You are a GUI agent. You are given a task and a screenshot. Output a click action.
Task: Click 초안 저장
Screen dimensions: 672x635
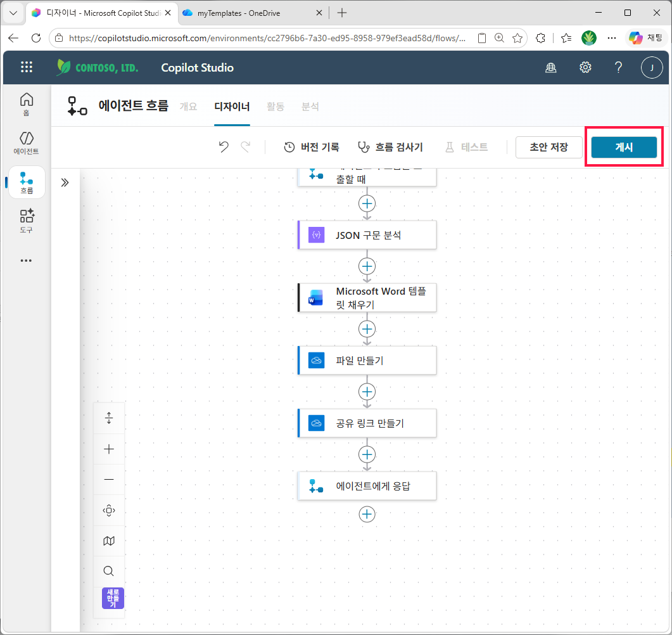pos(548,147)
